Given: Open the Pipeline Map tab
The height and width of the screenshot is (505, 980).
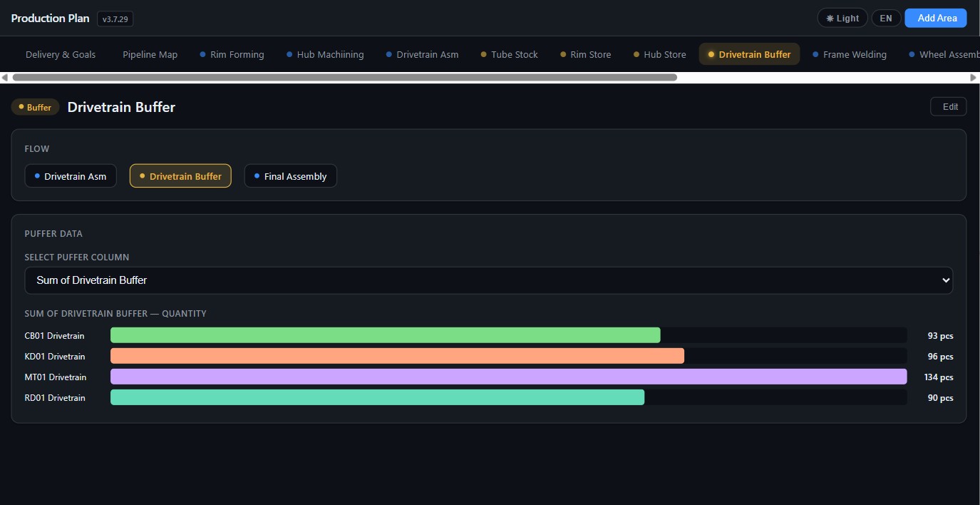Looking at the screenshot, I should [150, 54].
